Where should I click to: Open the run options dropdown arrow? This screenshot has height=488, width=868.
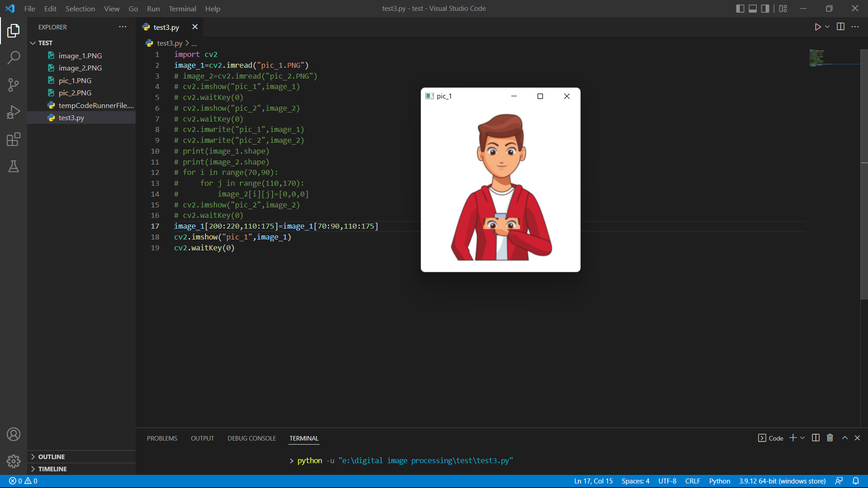click(x=827, y=27)
